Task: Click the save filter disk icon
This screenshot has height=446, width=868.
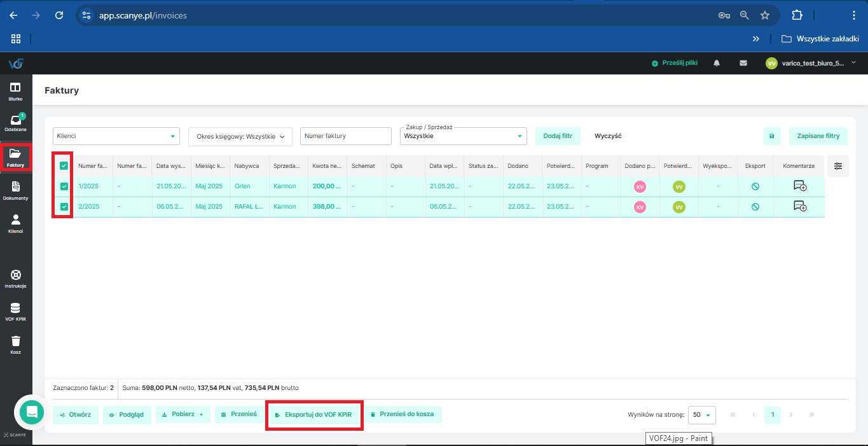Action: [x=772, y=136]
